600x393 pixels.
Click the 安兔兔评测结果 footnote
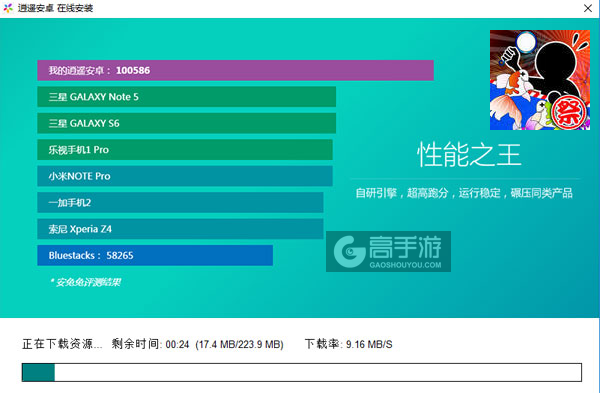pos(86,282)
